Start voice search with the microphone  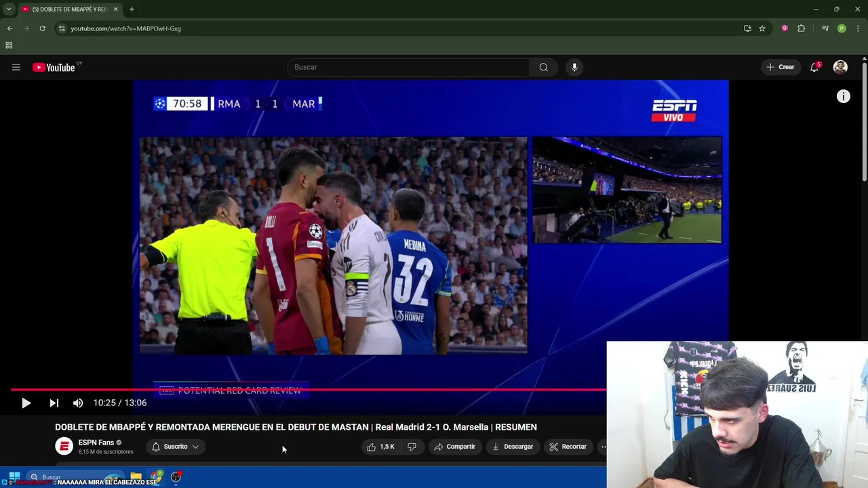tap(574, 67)
